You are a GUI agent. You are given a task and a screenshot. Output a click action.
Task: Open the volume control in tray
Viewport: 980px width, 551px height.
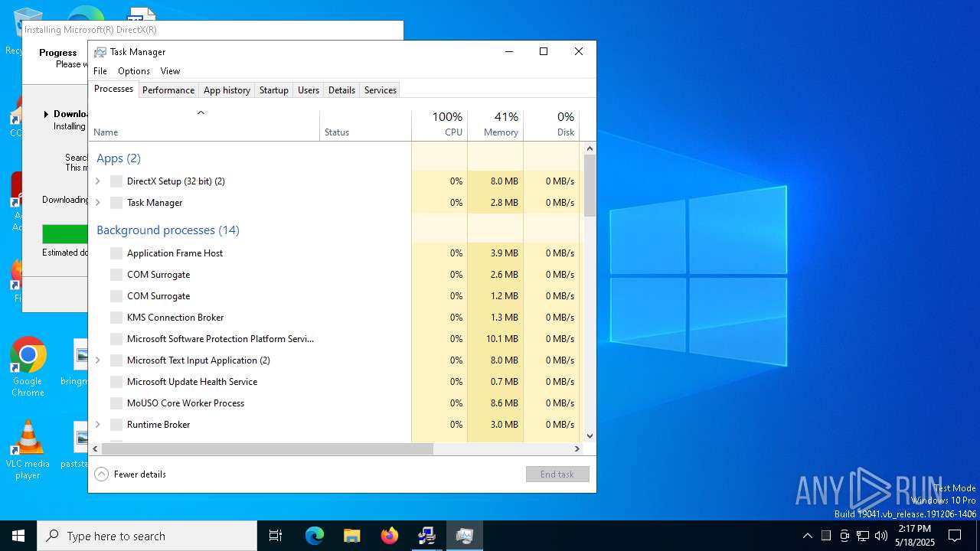(x=881, y=536)
